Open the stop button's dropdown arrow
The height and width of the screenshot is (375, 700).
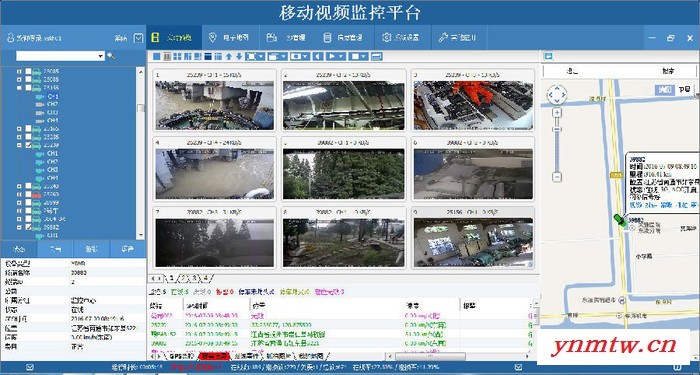pos(364,56)
